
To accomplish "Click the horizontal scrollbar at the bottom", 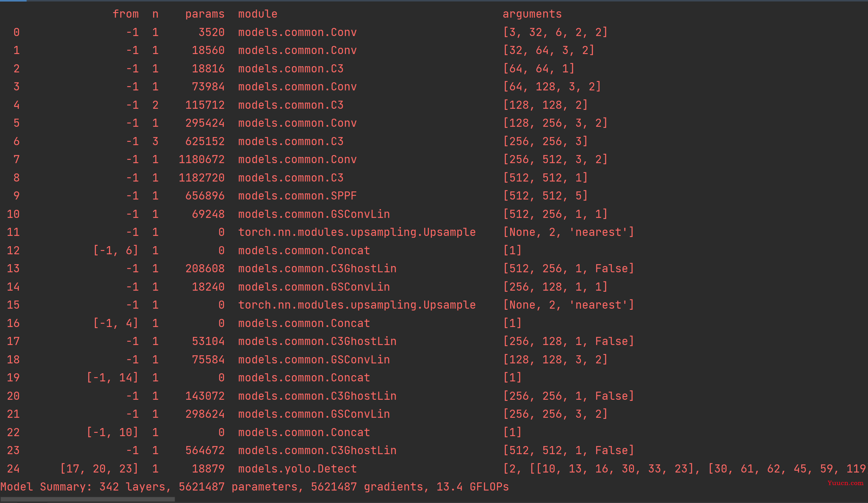I will click(x=87, y=499).
